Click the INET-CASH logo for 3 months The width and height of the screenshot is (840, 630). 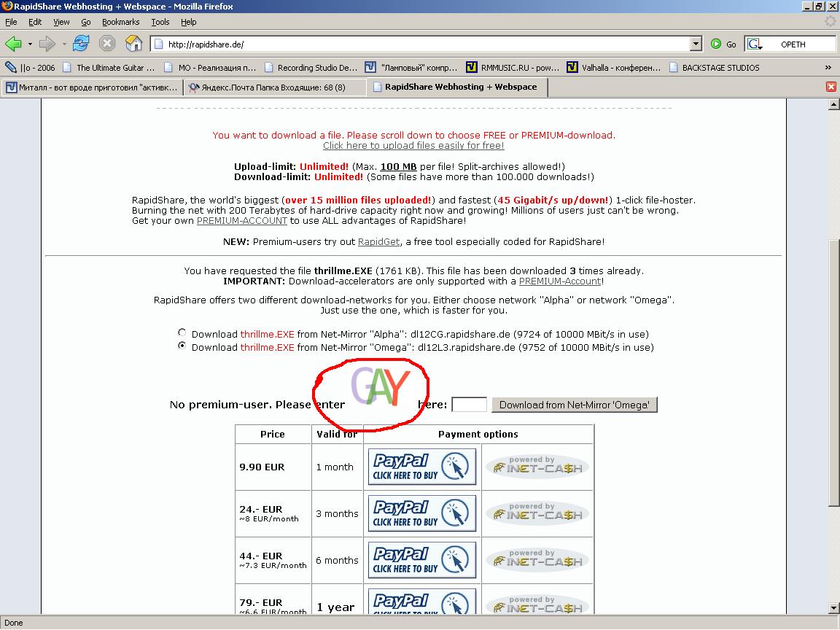pos(537,513)
